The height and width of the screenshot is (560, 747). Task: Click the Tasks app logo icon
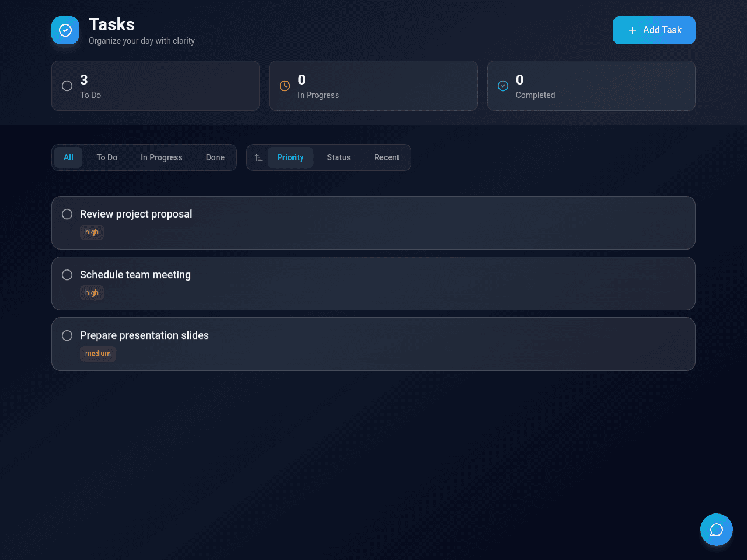click(65, 30)
